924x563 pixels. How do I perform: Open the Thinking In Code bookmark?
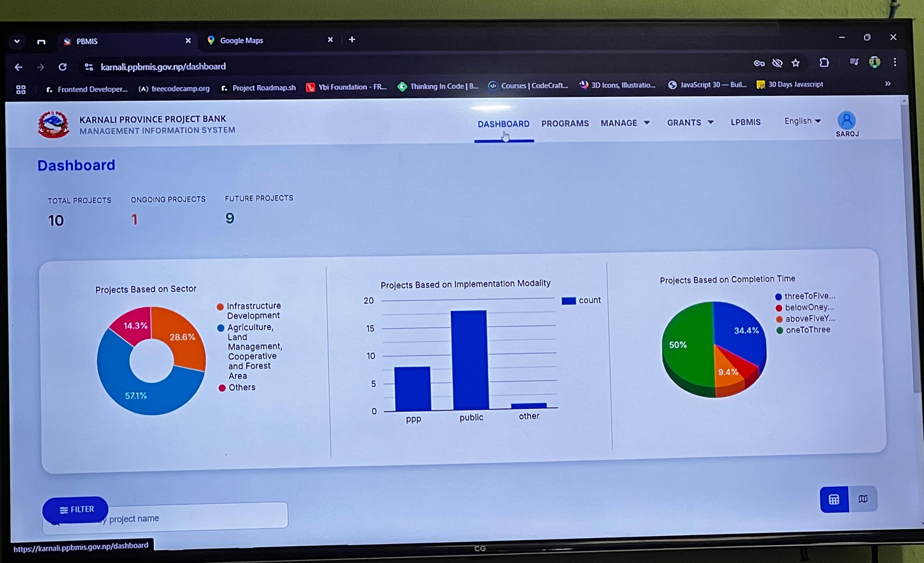tap(438, 86)
